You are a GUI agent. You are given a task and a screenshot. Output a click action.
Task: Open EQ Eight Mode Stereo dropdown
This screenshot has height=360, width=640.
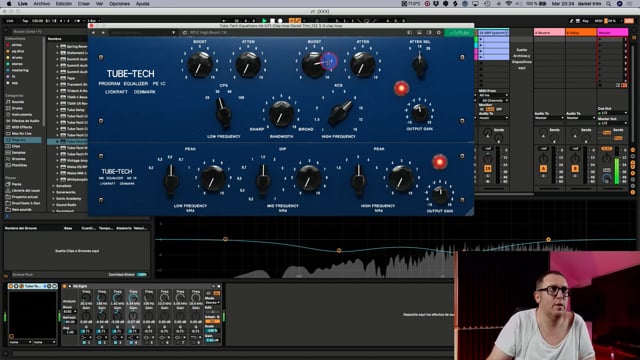(x=212, y=302)
